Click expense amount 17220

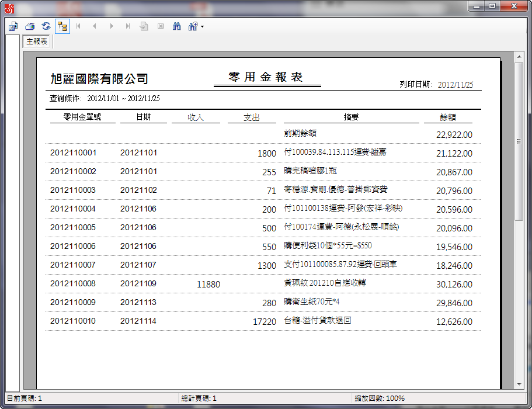(265, 322)
